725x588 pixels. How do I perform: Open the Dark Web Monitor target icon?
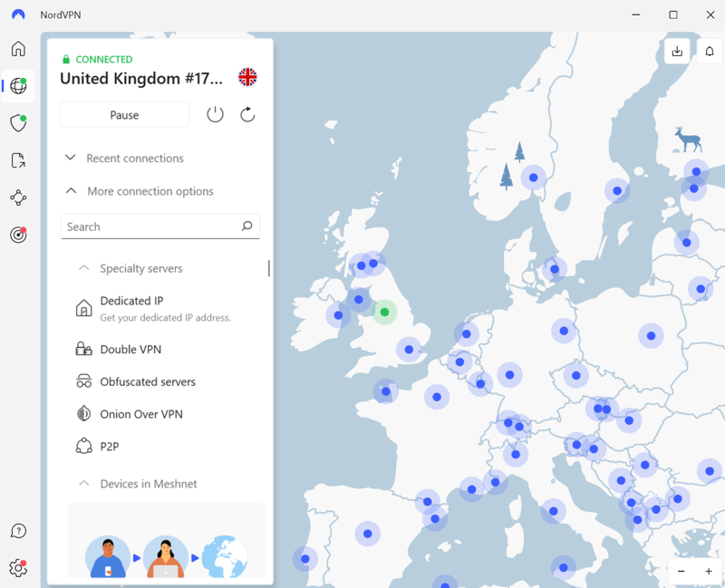point(18,235)
